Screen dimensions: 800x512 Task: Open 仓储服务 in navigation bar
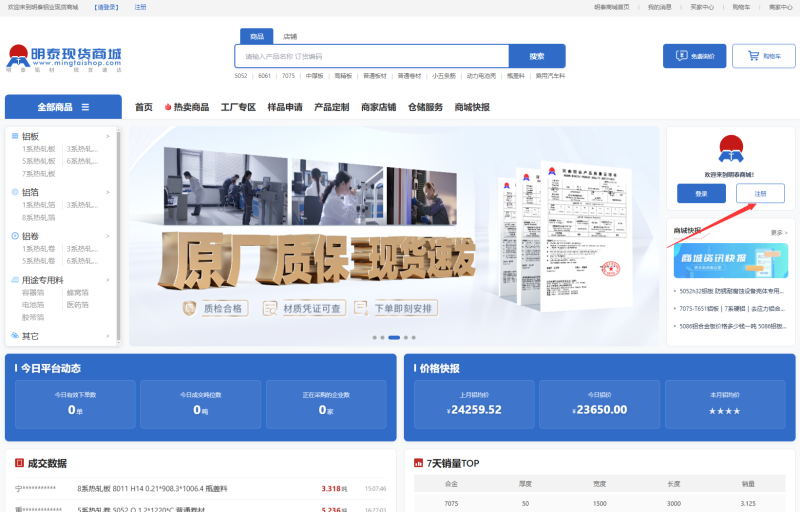[426, 107]
